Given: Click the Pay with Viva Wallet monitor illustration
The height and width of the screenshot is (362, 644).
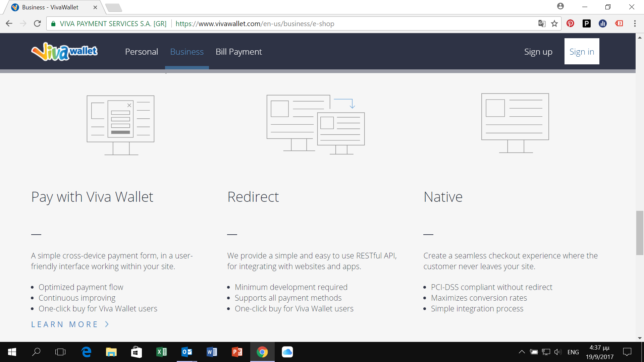Looking at the screenshot, I should (x=121, y=125).
